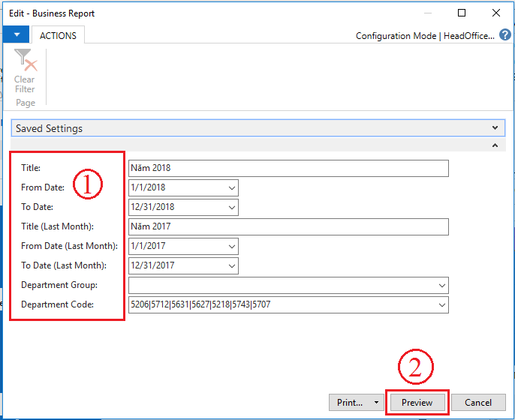Expand the Department Group dropdown
The height and width of the screenshot is (420, 515).
tap(441, 285)
